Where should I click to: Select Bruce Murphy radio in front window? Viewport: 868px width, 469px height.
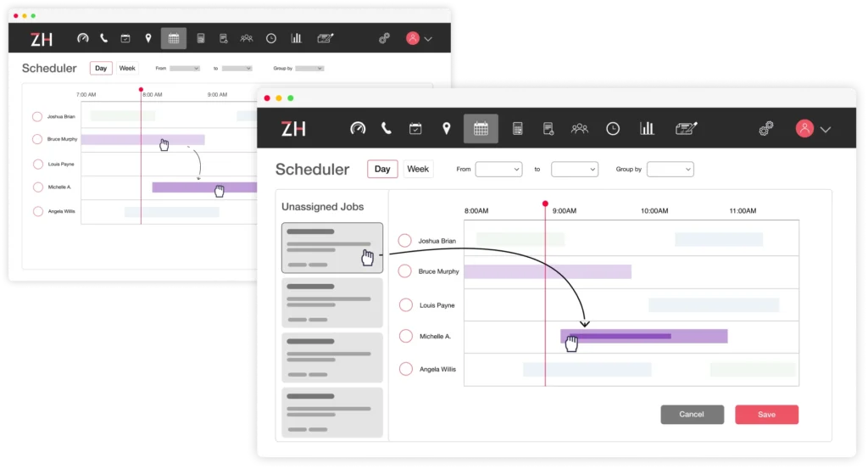coord(404,271)
